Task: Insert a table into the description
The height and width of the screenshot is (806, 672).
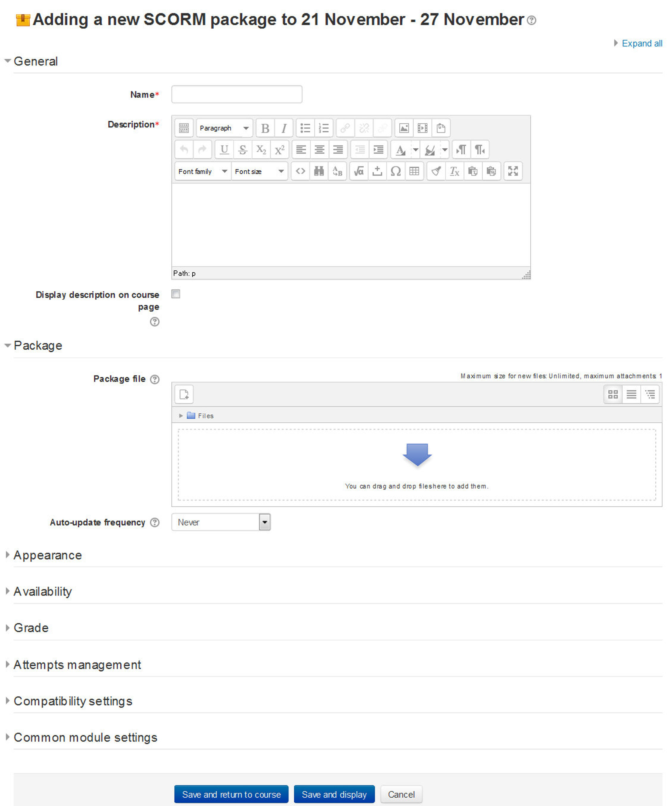Action: tap(414, 171)
